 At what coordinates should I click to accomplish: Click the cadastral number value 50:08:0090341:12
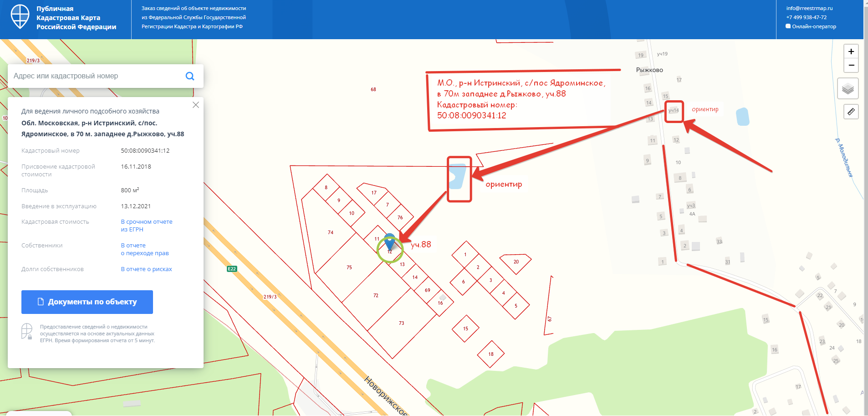click(x=145, y=151)
